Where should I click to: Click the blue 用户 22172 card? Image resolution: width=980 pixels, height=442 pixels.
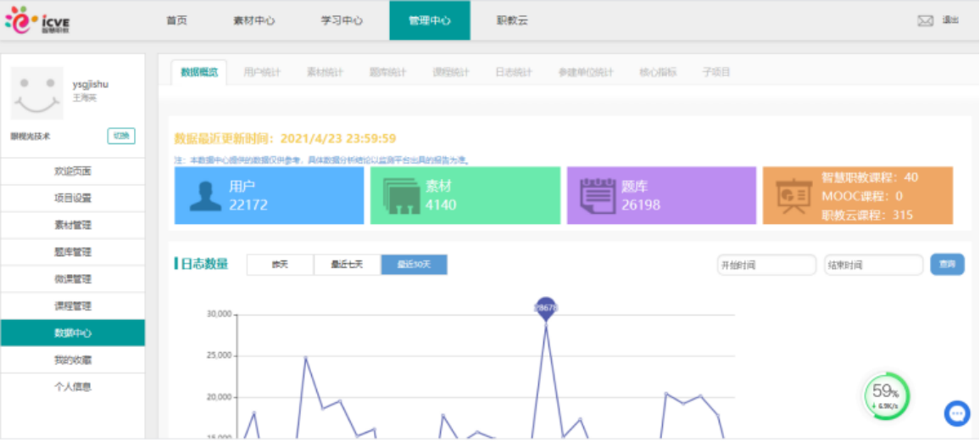point(269,196)
